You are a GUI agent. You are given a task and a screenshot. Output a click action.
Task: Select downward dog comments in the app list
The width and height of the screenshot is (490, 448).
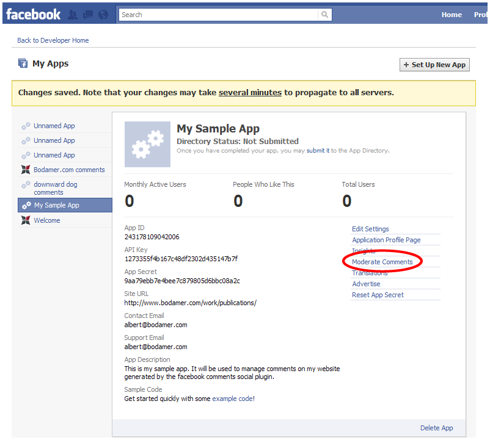coord(56,188)
